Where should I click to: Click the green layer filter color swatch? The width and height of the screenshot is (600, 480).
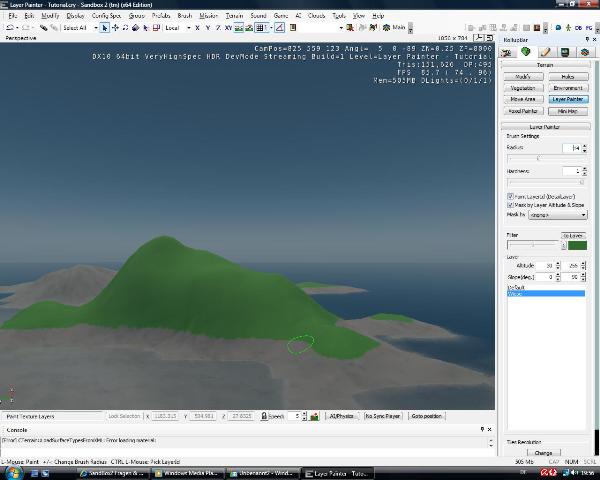point(577,245)
